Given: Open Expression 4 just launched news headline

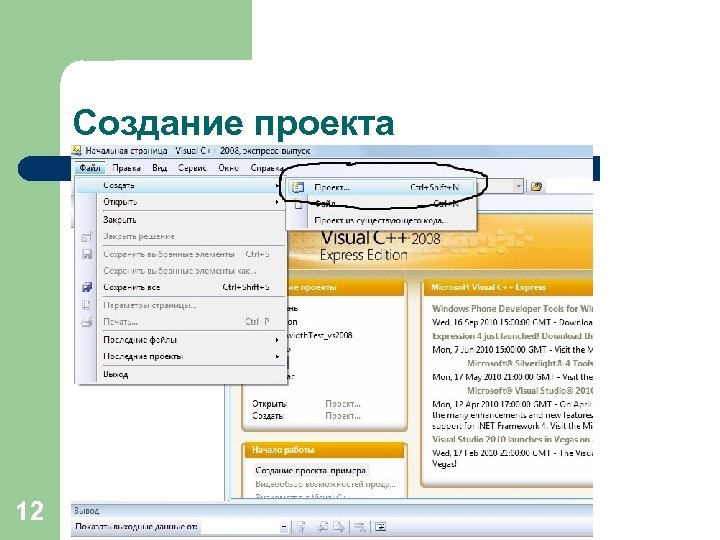Looking at the screenshot, I should tap(512, 336).
